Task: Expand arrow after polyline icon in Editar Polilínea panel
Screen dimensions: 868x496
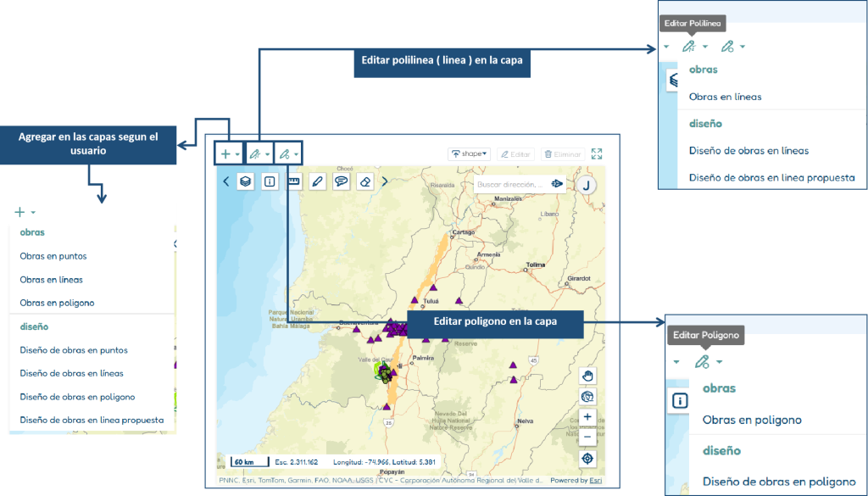Action: pos(705,47)
